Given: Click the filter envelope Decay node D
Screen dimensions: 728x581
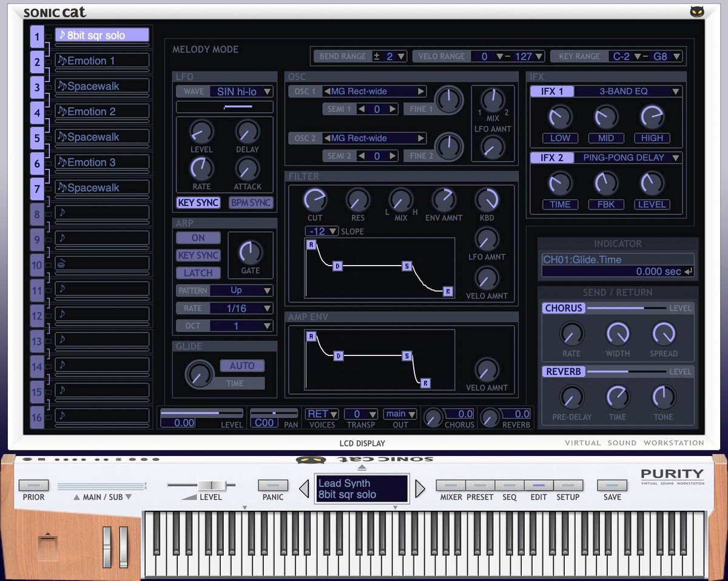Looking at the screenshot, I should (338, 266).
